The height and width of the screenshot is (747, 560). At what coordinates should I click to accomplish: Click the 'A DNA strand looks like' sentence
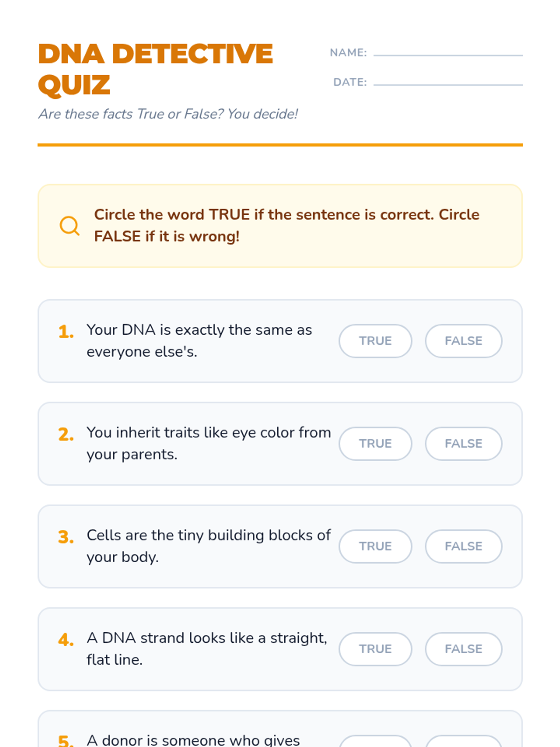207,648
